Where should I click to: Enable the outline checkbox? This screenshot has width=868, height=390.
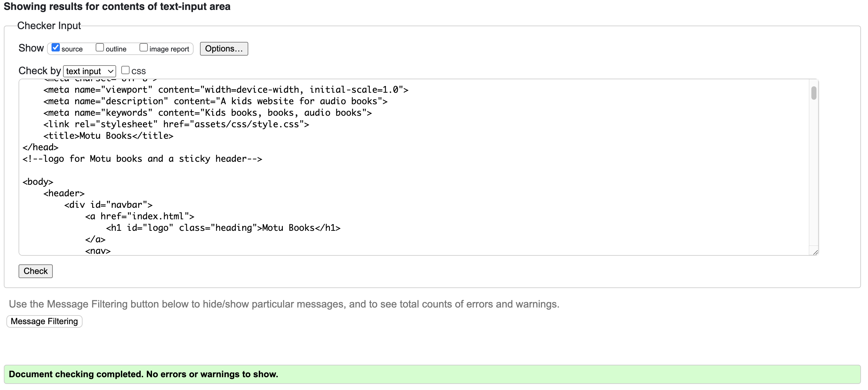[x=100, y=48]
